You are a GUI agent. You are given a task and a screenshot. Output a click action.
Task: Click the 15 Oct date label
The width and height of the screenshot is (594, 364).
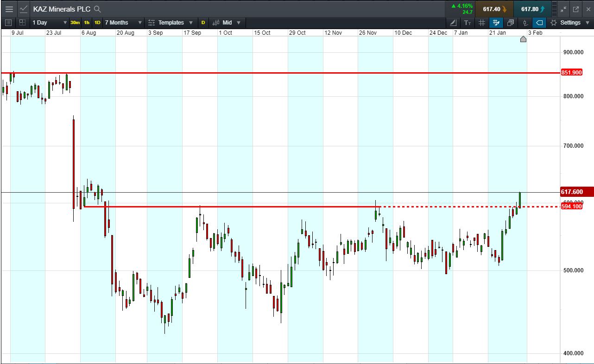coord(262,33)
